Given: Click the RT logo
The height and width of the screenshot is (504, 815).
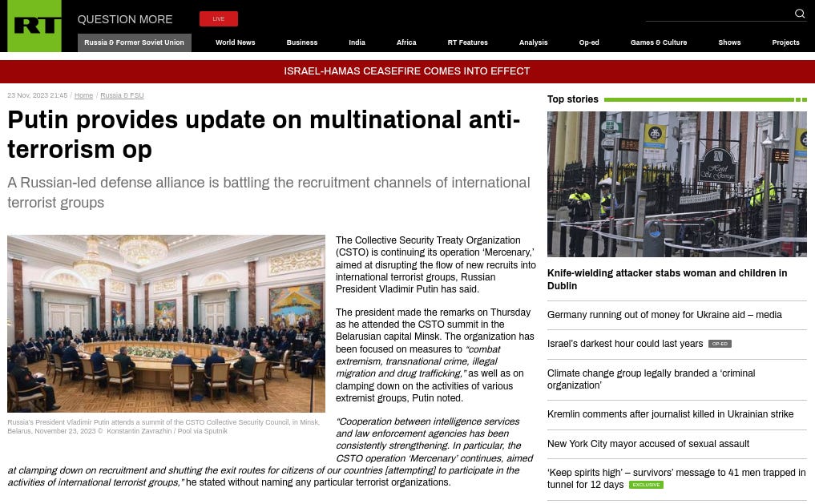Looking at the screenshot, I should tap(34, 26).
